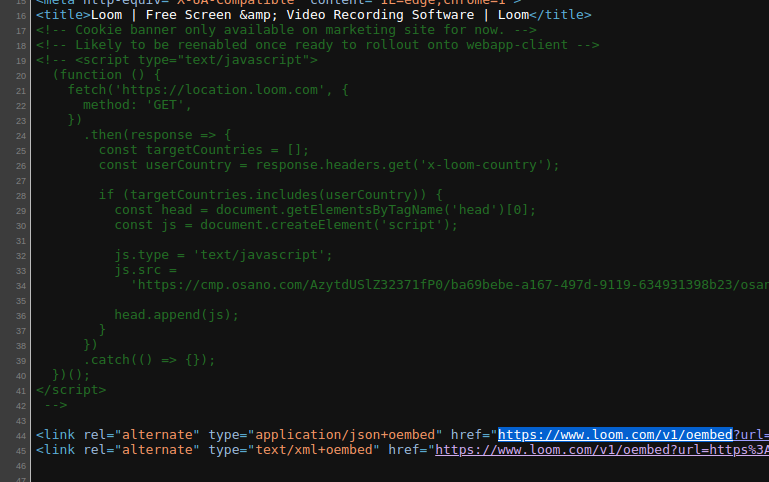Click line number 45 in the gutter
This screenshot has width=769, height=482.
20,450
